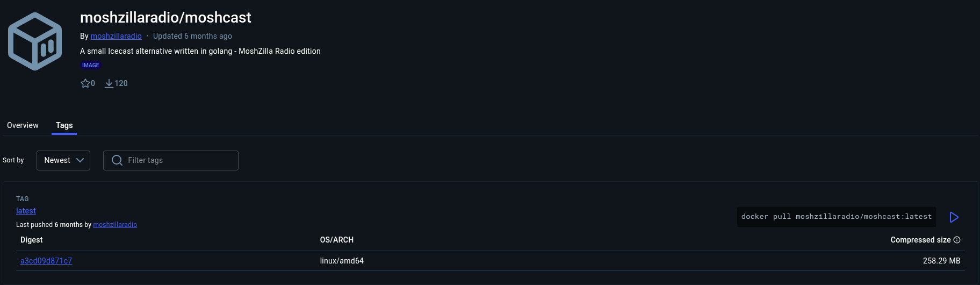
Task: Click the info icon next to Compressed size
Action: 957,240
